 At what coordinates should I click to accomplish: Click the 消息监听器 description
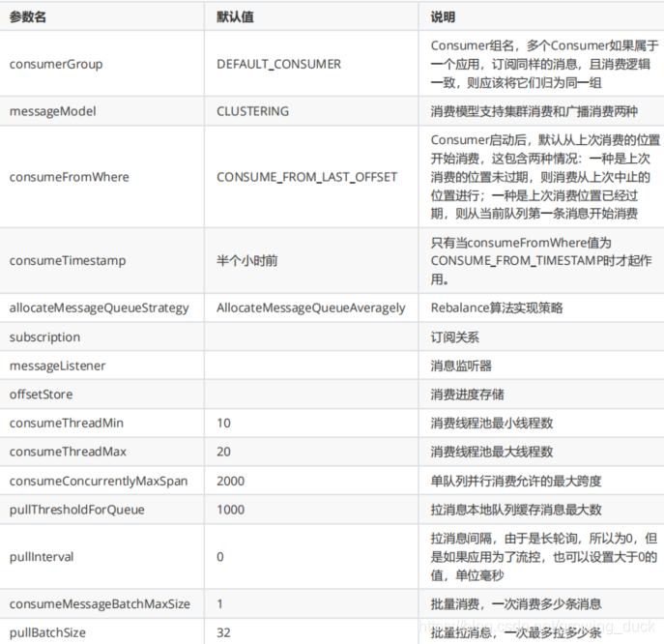click(461, 366)
